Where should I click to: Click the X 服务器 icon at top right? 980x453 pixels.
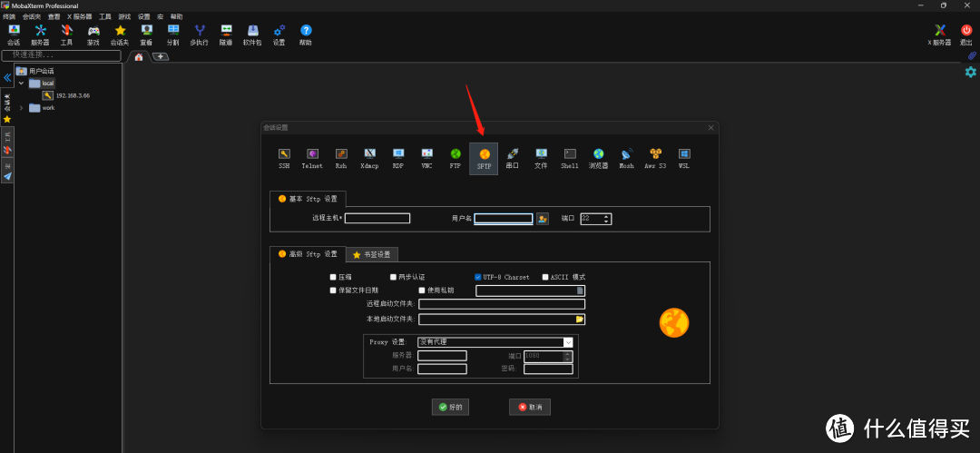coord(939,35)
